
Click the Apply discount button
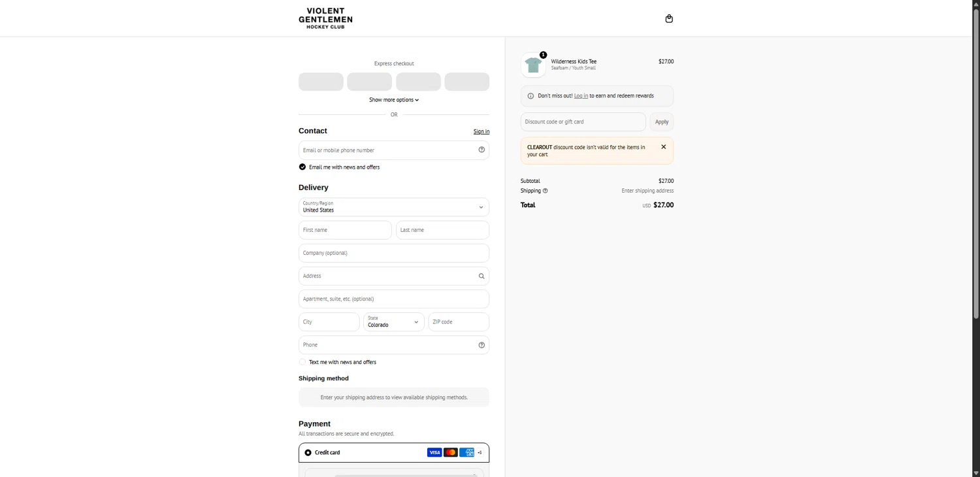(662, 122)
